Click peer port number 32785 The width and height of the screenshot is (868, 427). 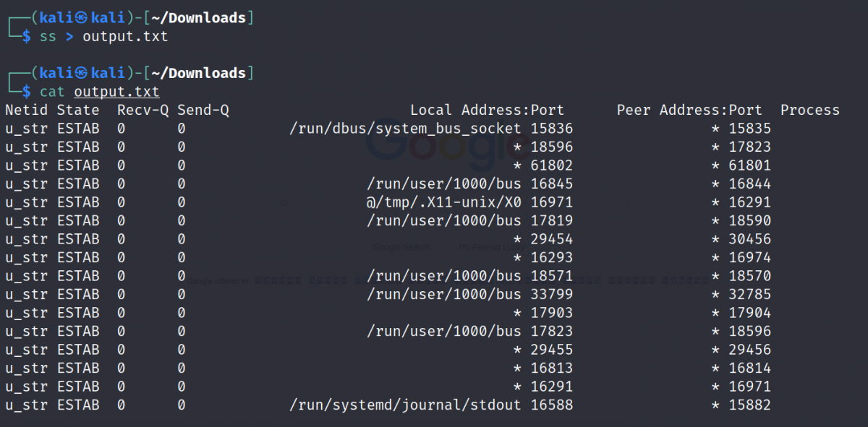749,295
